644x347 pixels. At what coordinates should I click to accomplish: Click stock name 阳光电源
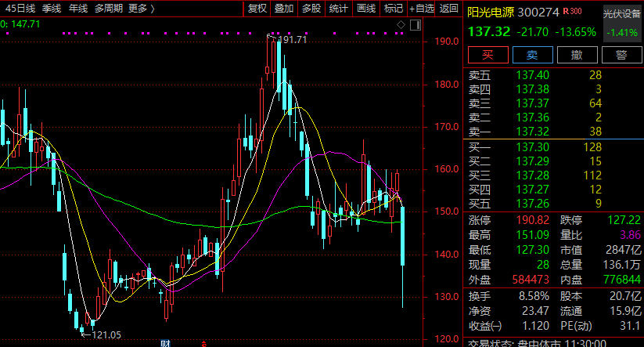point(491,13)
